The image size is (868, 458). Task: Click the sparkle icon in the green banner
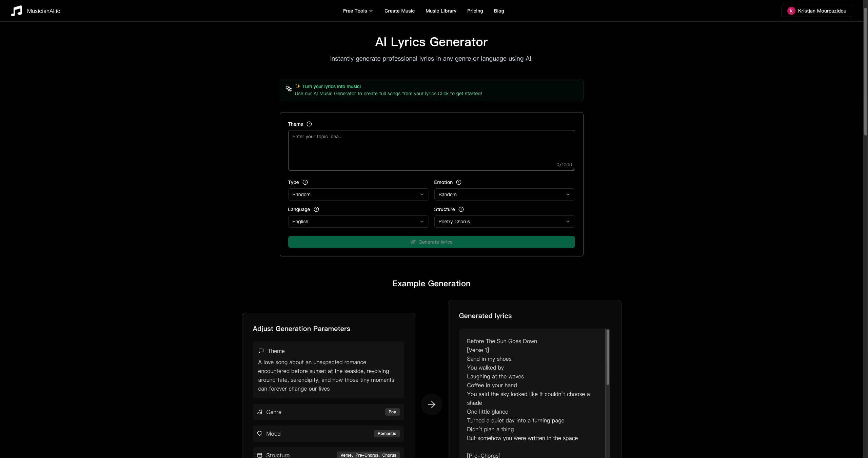click(289, 89)
